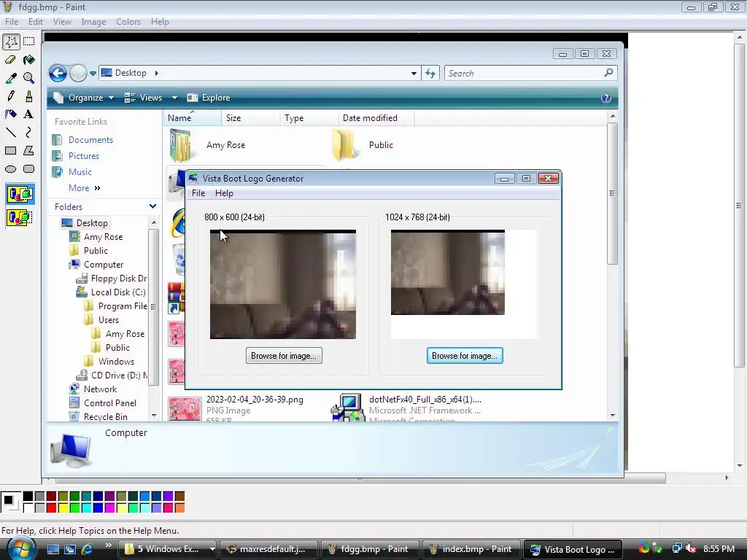Open Paint's Help menu
Viewport: 747px width, 560px height.
[160, 22]
